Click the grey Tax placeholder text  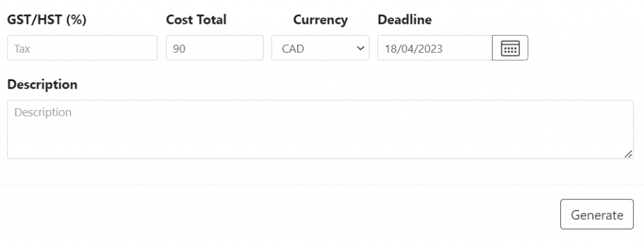pyautogui.click(x=22, y=49)
